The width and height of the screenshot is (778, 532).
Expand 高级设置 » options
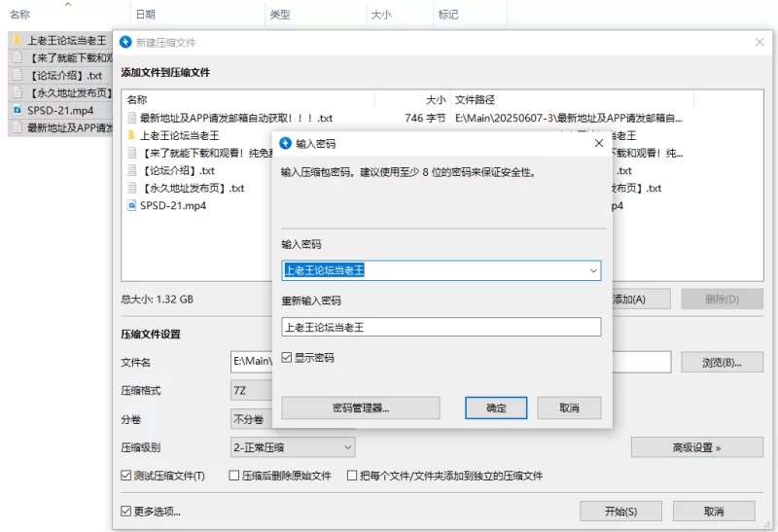point(696,447)
